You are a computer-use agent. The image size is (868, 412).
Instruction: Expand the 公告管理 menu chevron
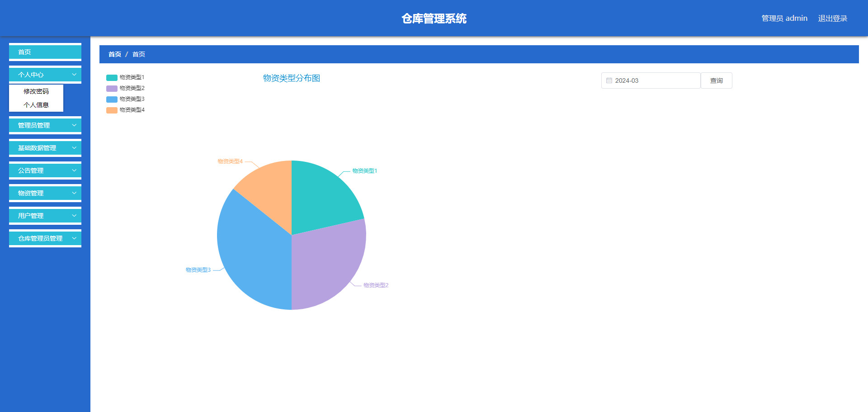[x=74, y=170]
